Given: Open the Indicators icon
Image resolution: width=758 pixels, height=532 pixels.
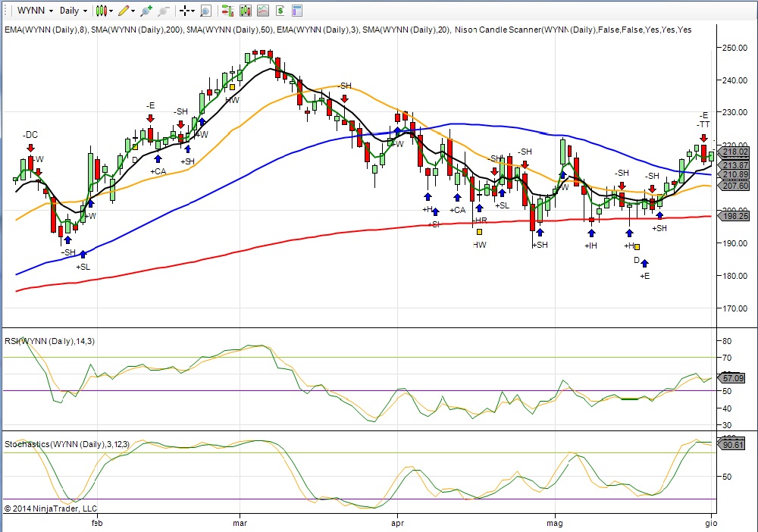Looking at the screenshot, I should tap(263, 10).
